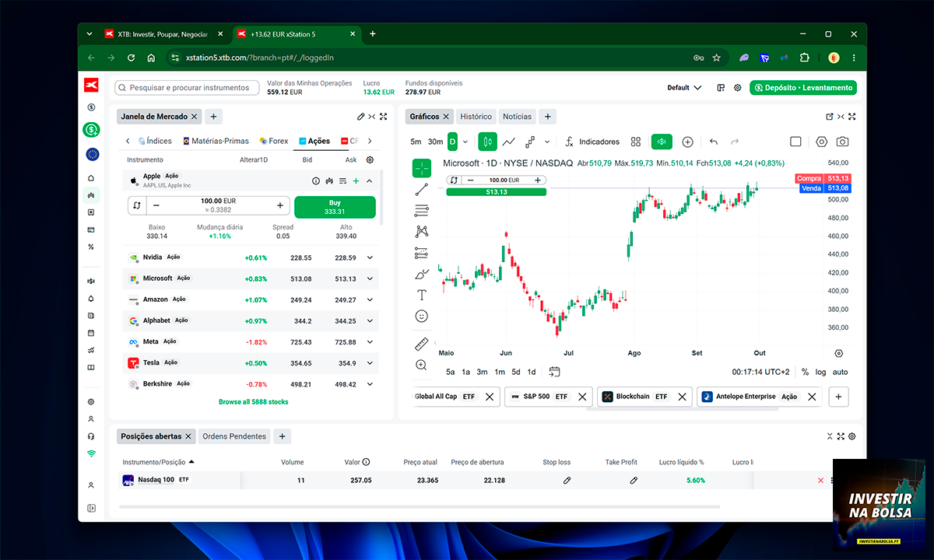This screenshot has height=560, width=934.
Task: Add comparison with plus circle icon
Action: [687, 142]
